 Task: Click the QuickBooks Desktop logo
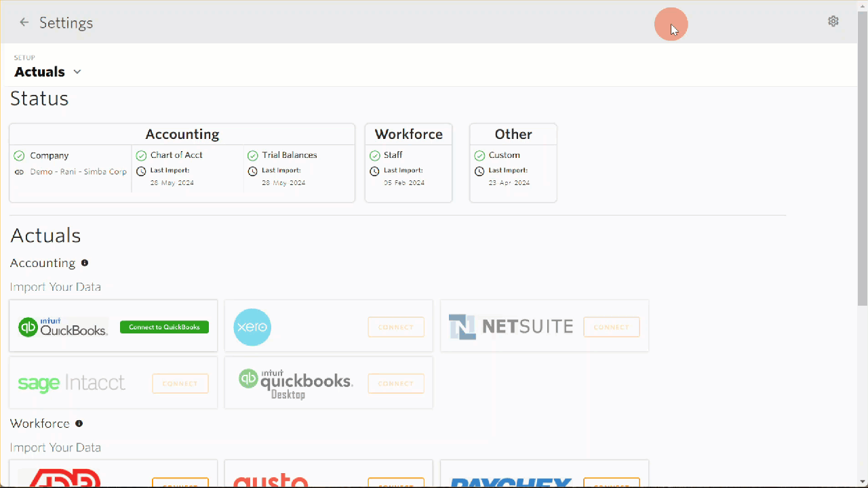(x=296, y=384)
